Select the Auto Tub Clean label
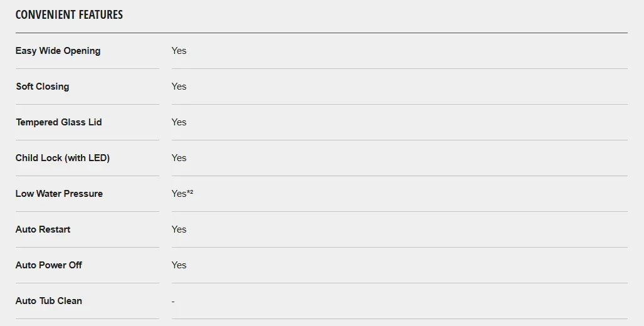This screenshot has width=644, height=326. [49, 301]
